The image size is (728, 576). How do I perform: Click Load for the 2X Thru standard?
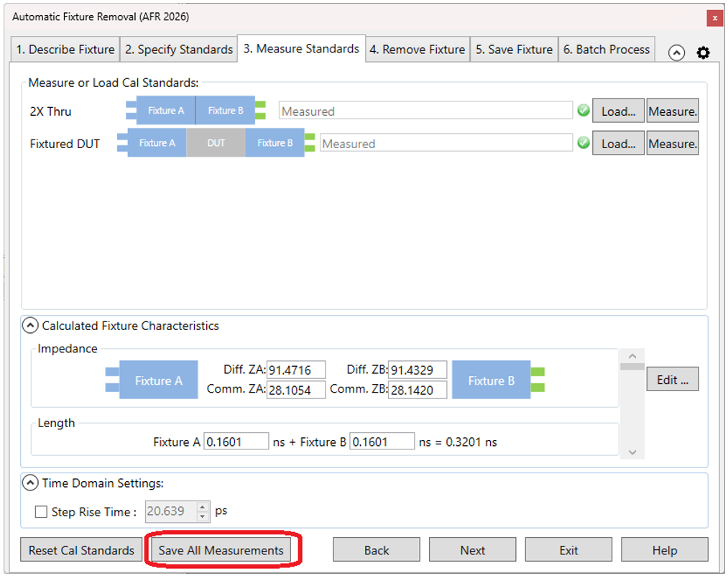(618, 111)
